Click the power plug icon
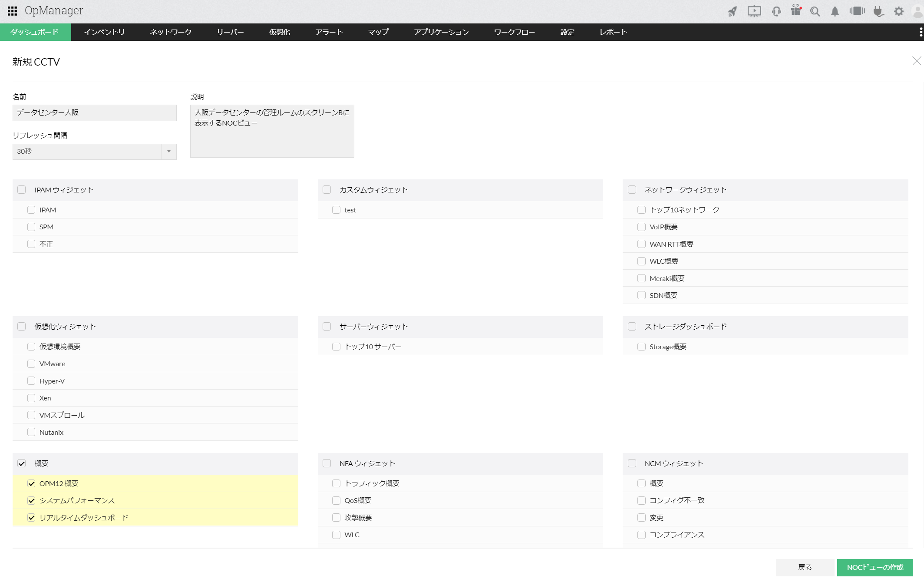 (878, 11)
